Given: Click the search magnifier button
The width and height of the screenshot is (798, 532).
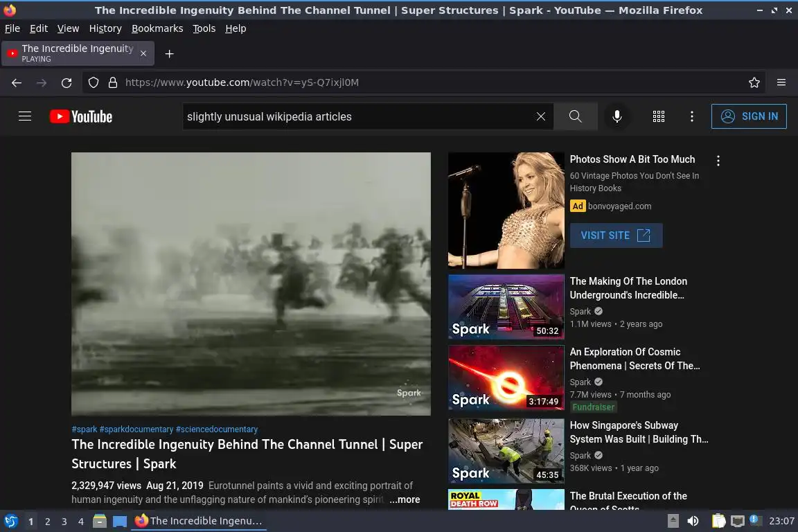Looking at the screenshot, I should pyautogui.click(x=575, y=116).
